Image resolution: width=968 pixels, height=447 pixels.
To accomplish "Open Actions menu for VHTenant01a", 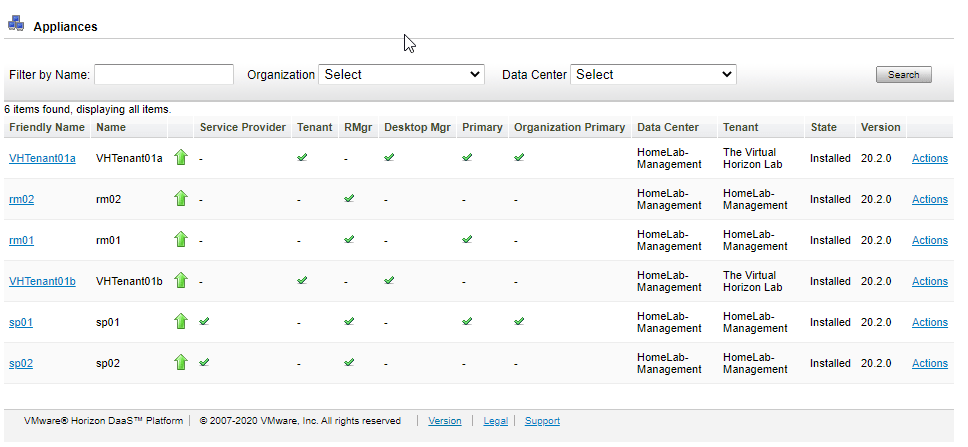I will (929, 158).
